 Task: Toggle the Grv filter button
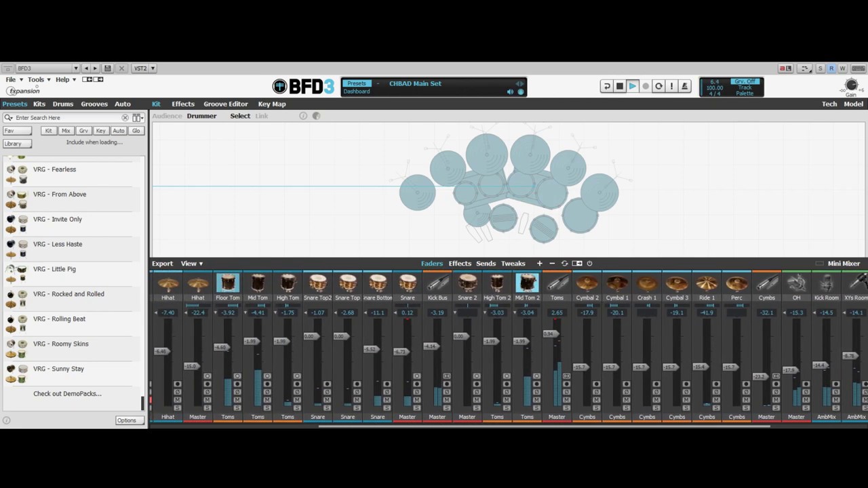83,131
